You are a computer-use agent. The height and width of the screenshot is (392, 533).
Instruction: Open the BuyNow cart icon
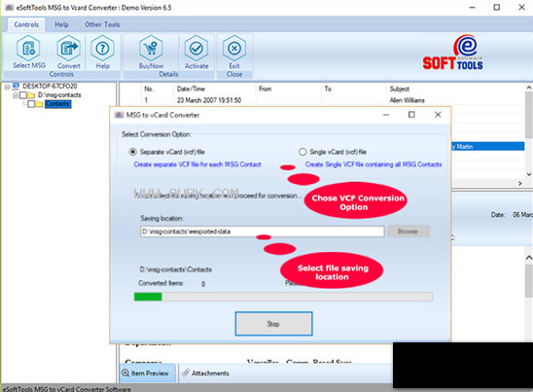click(x=151, y=52)
